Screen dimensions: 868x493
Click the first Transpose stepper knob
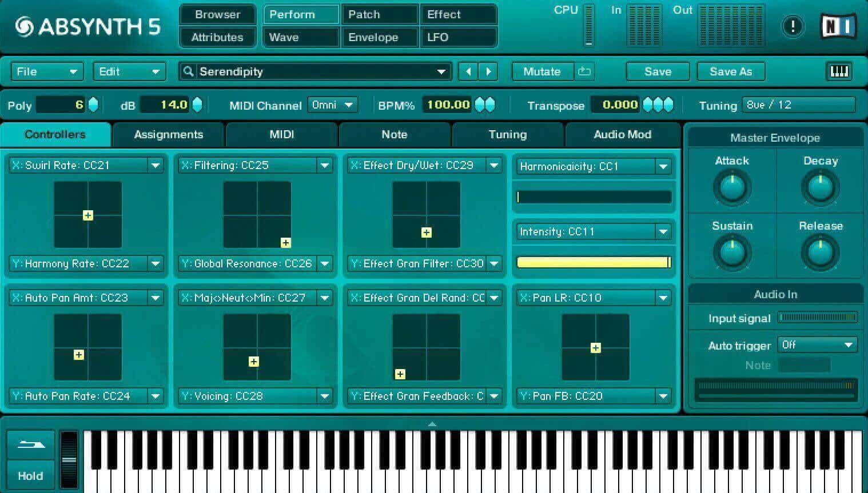point(648,105)
